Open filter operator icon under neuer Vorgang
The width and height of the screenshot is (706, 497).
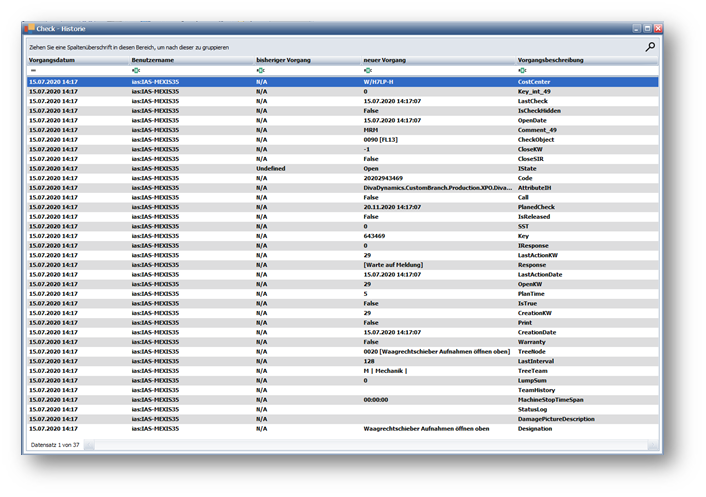pos(368,71)
